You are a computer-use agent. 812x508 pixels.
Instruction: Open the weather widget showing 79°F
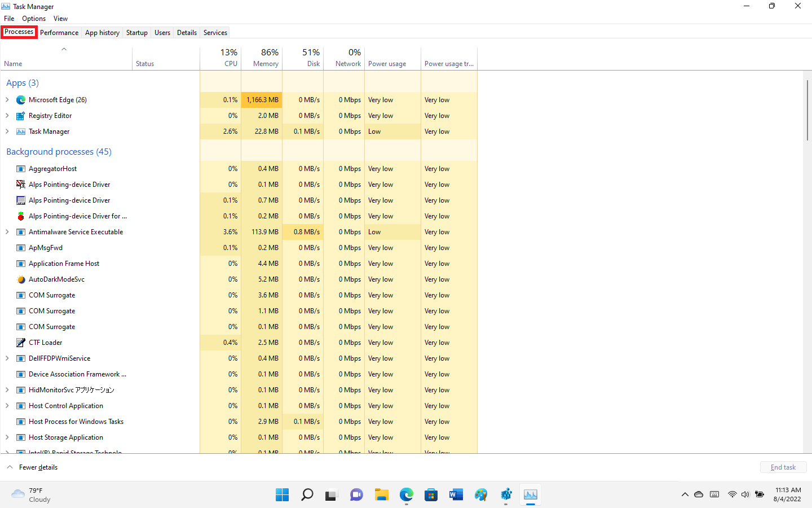[32, 495]
